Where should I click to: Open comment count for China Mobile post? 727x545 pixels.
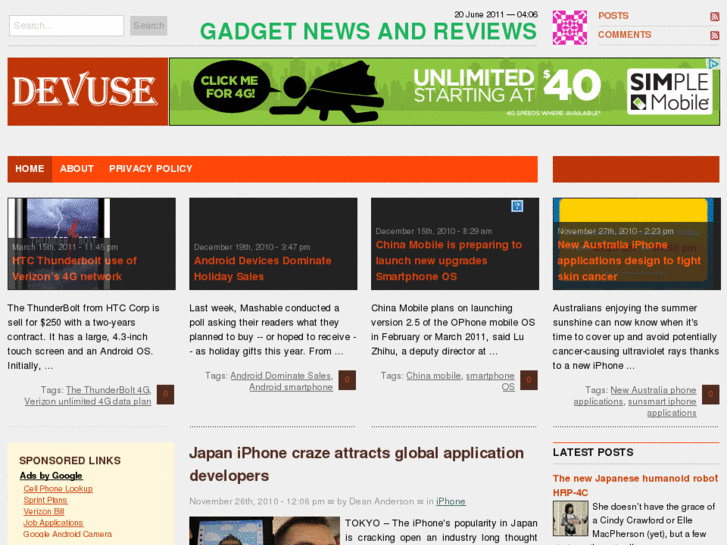(x=529, y=380)
